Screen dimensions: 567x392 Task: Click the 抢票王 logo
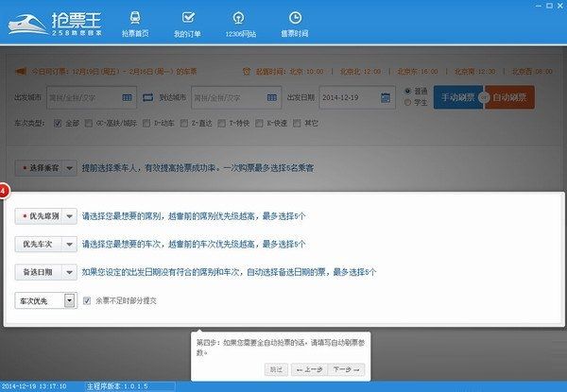(x=55, y=24)
